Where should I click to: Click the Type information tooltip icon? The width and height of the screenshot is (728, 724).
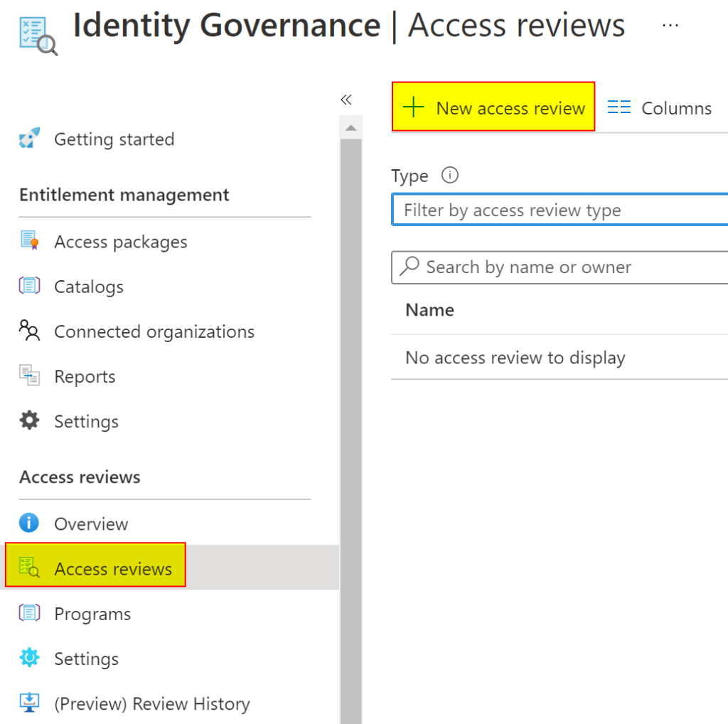pyautogui.click(x=450, y=175)
